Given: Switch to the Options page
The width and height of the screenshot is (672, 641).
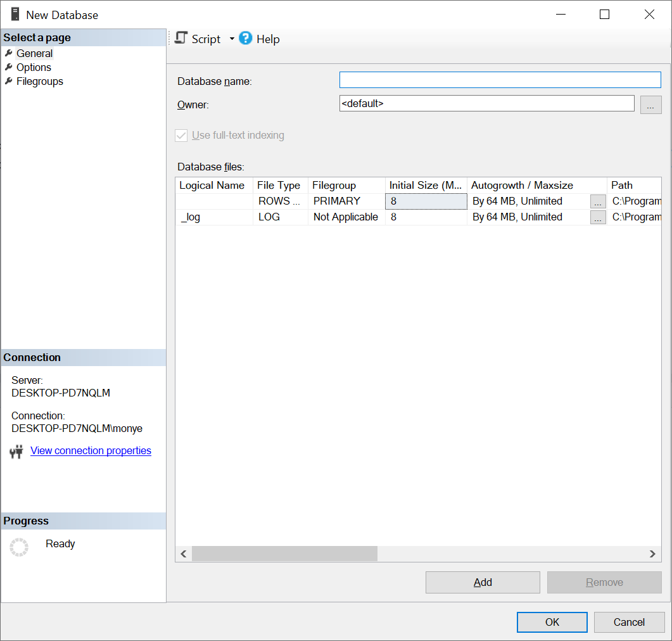Looking at the screenshot, I should tap(34, 67).
